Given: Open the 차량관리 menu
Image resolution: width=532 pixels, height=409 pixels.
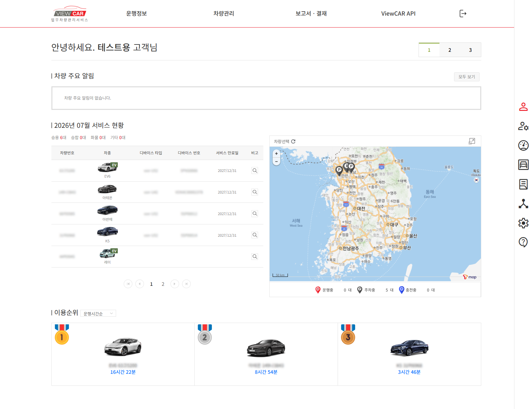Looking at the screenshot, I should tap(224, 14).
